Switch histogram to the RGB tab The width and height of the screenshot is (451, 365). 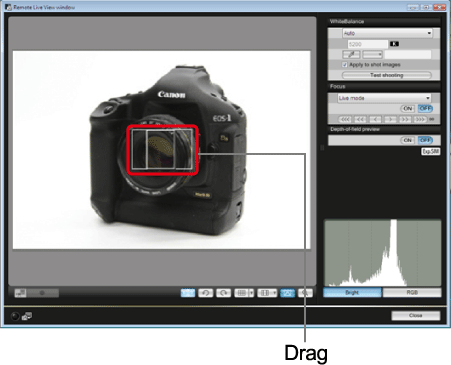click(412, 292)
